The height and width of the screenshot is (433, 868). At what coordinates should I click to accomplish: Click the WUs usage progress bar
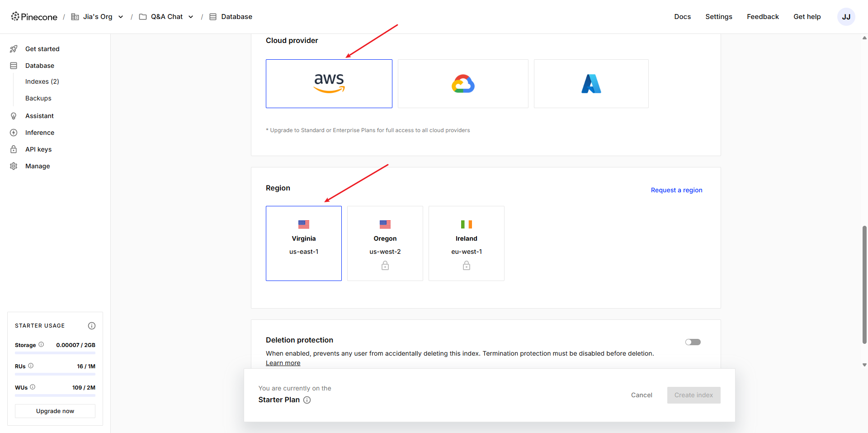point(55,395)
